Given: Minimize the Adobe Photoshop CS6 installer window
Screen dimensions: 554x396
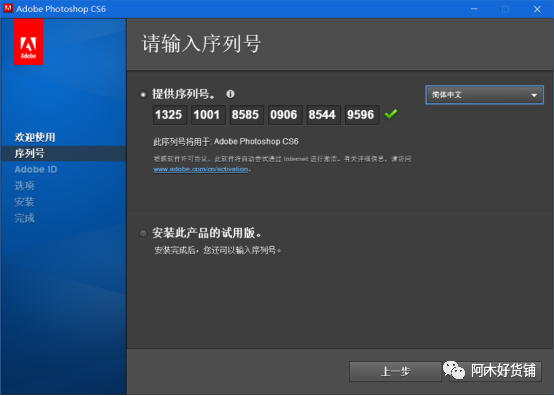Looking at the screenshot, I should tap(474, 9).
